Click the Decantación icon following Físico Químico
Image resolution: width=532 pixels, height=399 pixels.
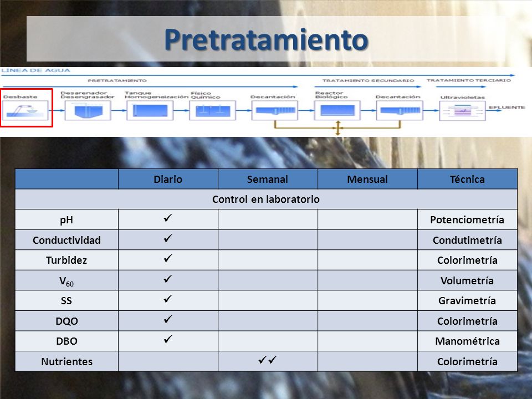tap(275, 110)
